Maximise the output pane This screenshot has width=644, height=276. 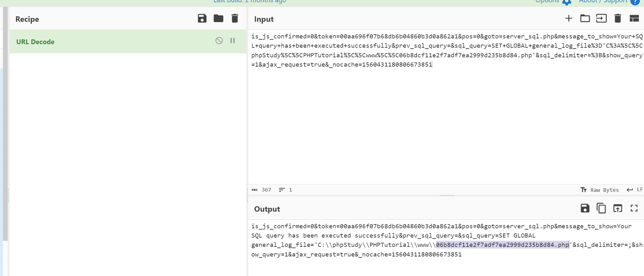pyautogui.click(x=634, y=208)
